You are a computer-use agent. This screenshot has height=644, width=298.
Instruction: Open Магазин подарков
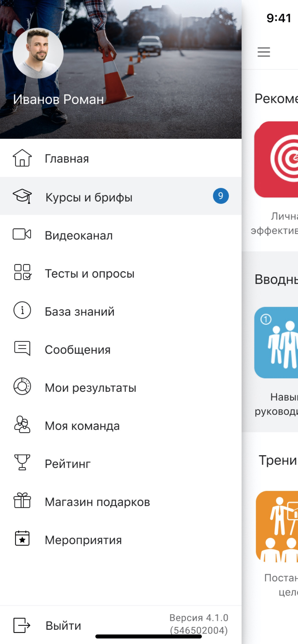(121, 500)
